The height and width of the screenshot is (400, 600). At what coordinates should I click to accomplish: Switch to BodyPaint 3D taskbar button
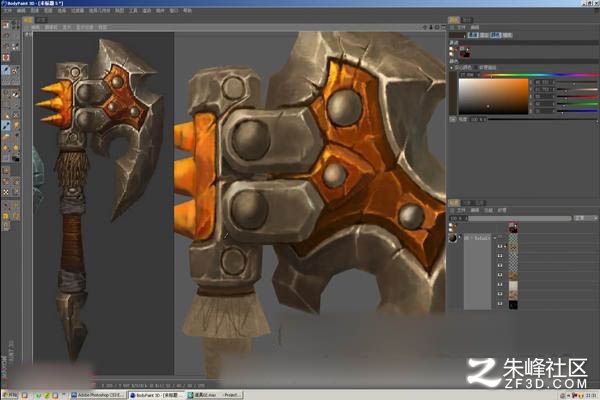click(156, 395)
